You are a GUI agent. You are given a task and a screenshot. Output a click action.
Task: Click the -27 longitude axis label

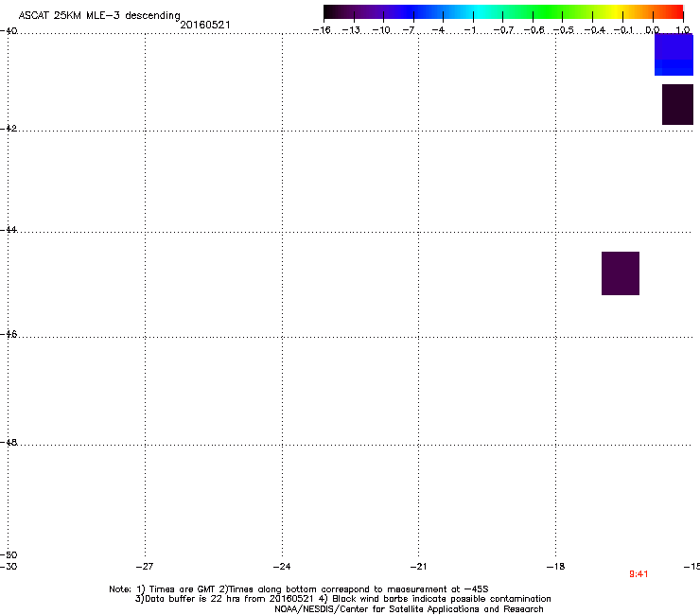(x=145, y=567)
